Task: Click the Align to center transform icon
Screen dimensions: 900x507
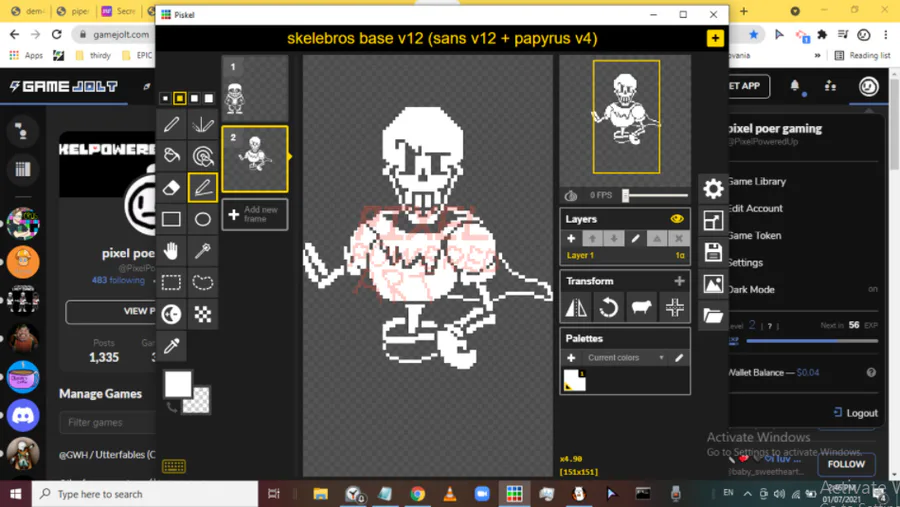Action: tap(674, 307)
